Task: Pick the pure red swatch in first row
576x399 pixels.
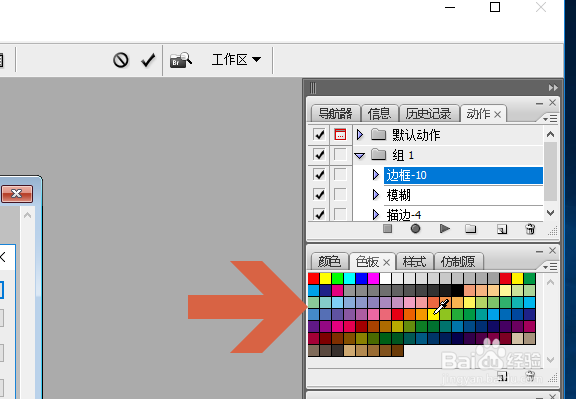Action: [x=313, y=278]
